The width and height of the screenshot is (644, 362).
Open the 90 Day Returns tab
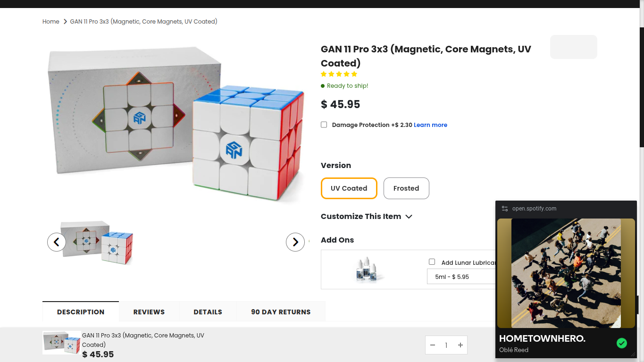(281, 312)
